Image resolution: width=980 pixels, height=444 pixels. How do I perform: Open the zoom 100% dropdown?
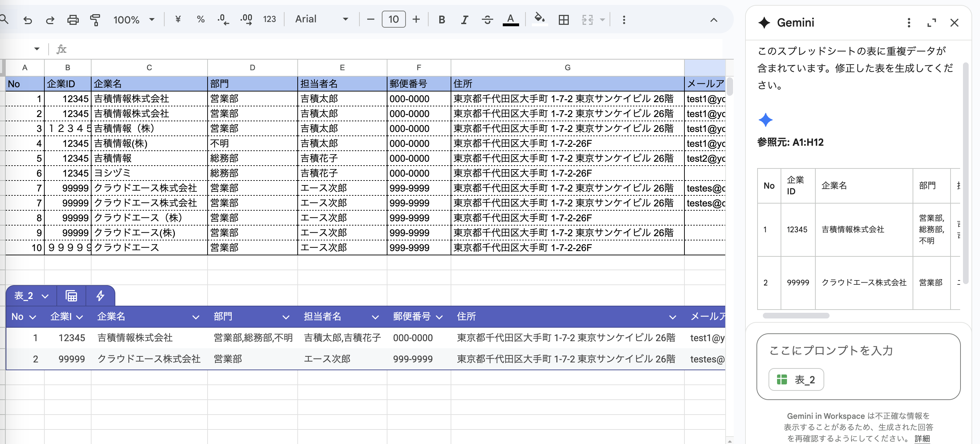click(x=134, y=20)
